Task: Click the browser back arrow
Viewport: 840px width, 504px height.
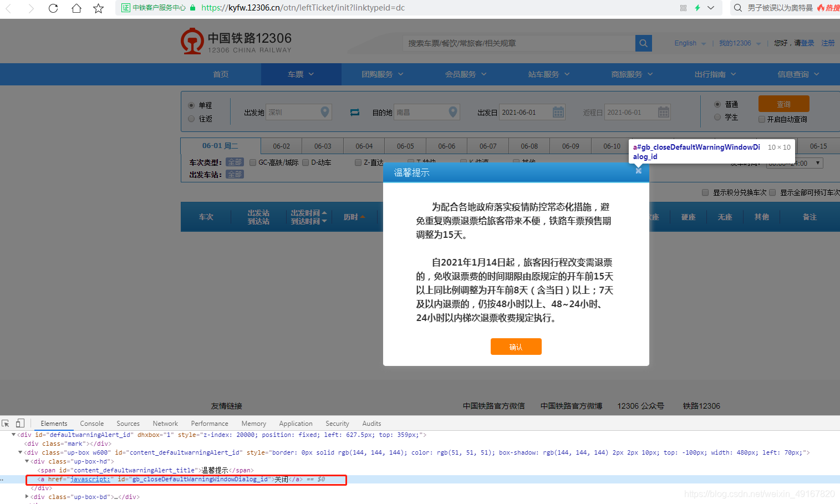Action: tap(8, 8)
